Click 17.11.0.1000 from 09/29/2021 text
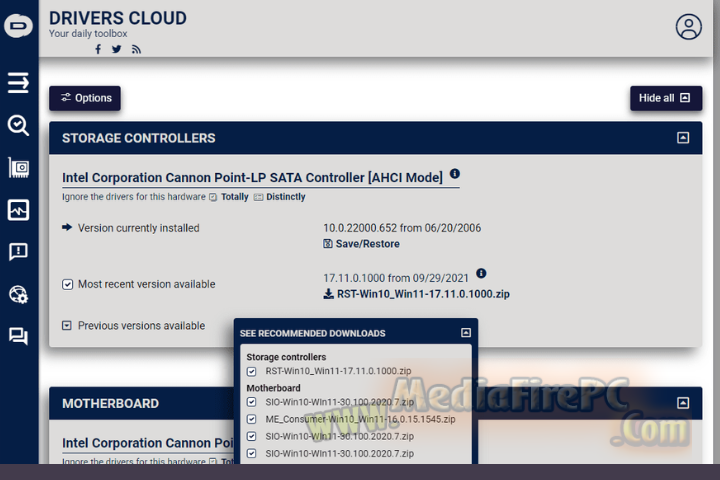Screen dimensions: 720x480 click(x=396, y=278)
